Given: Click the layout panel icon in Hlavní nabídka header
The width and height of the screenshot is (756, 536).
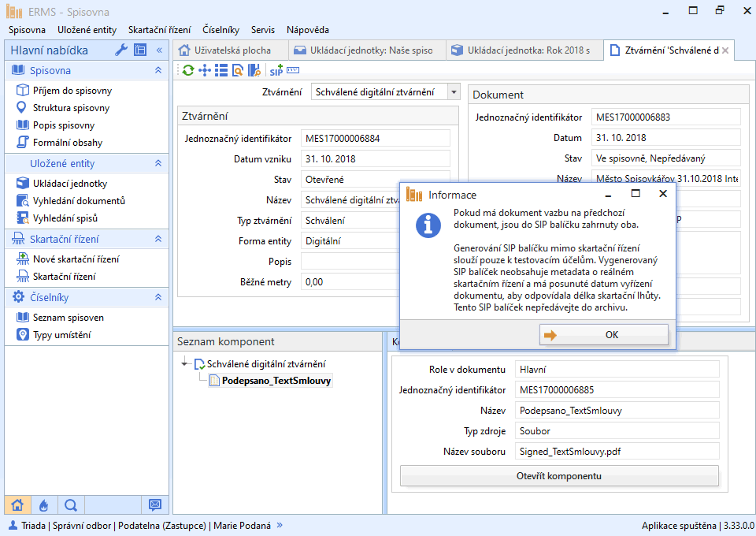Looking at the screenshot, I should coord(140,50).
